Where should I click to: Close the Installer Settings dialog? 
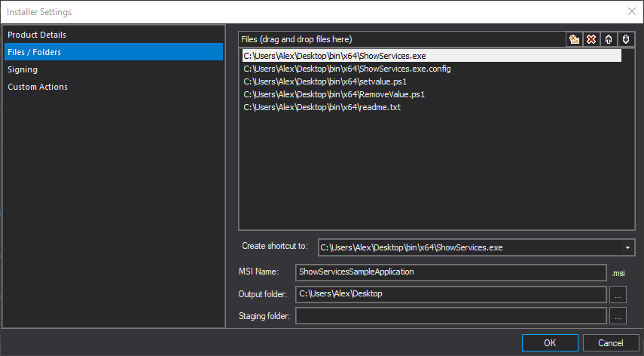click(632, 11)
